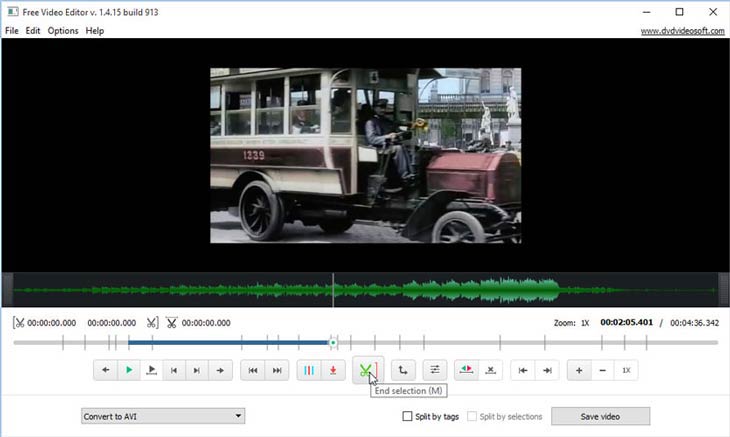Click the invert selection red-green arrows icon

[466, 370]
